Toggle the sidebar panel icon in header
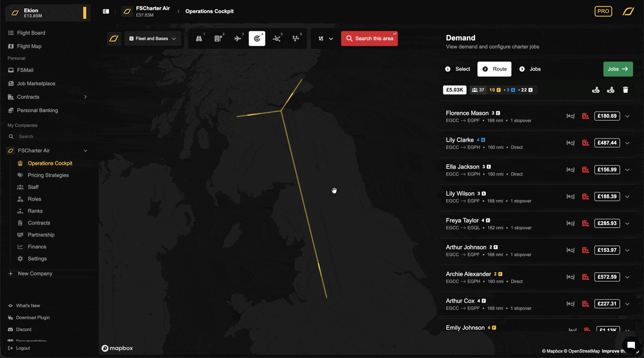The image size is (644, 358). (x=106, y=11)
